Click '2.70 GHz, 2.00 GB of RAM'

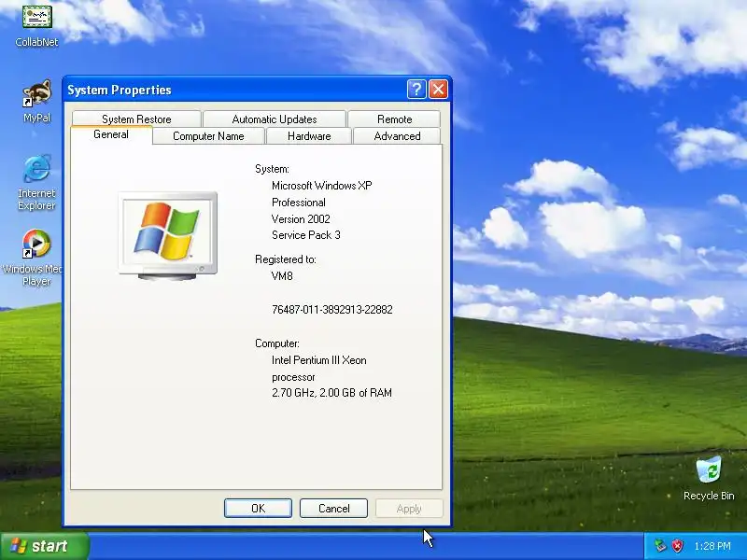click(331, 393)
